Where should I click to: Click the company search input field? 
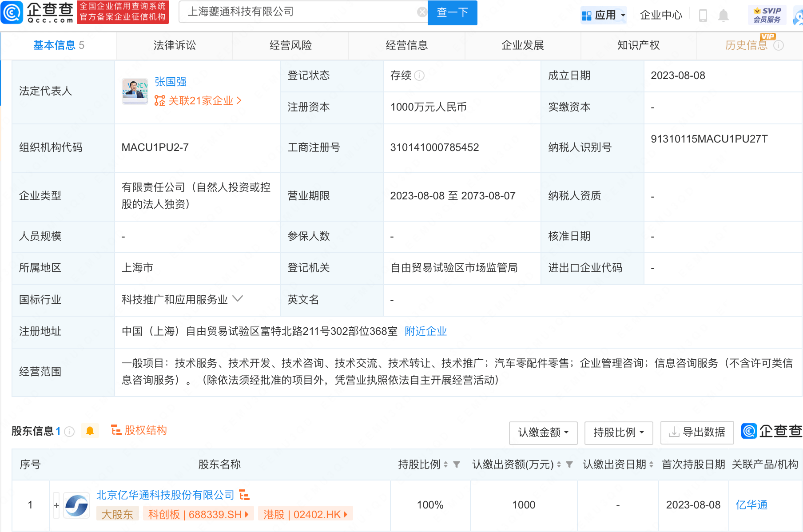tap(298, 12)
